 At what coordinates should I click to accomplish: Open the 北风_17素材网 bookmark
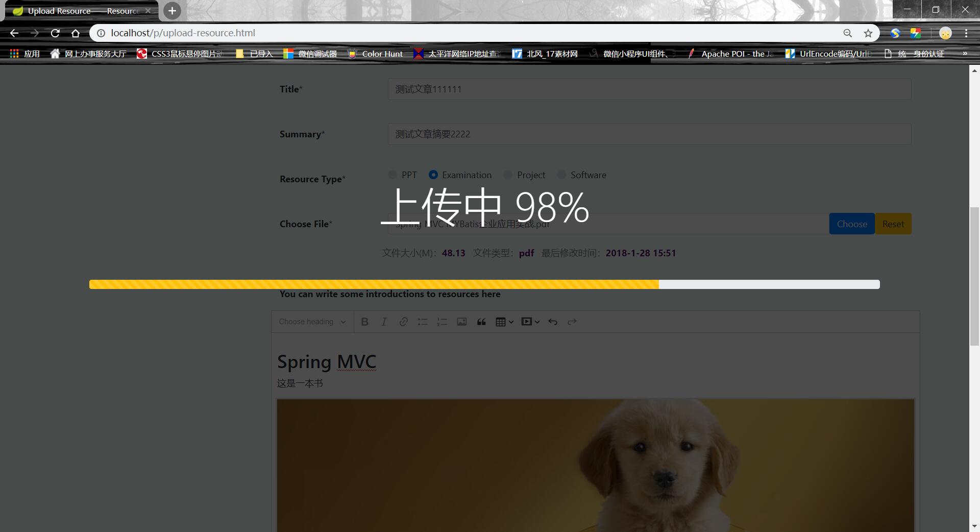(x=545, y=54)
